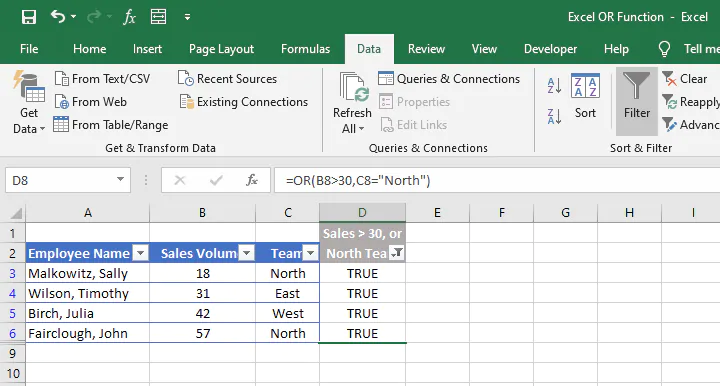The width and height of the screenshot is (720, 386).
Task: Click From Web
Action: point(90,102)
